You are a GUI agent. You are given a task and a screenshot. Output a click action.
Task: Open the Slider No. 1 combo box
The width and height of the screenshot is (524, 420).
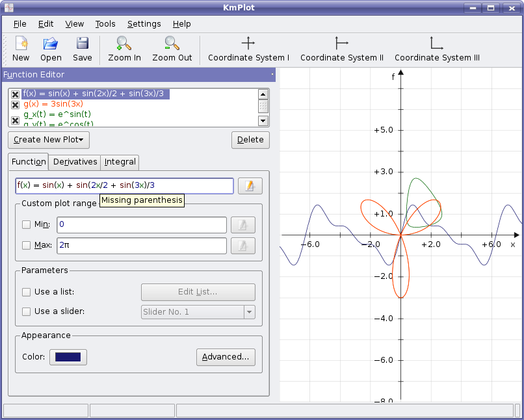(x=198, y=312)
